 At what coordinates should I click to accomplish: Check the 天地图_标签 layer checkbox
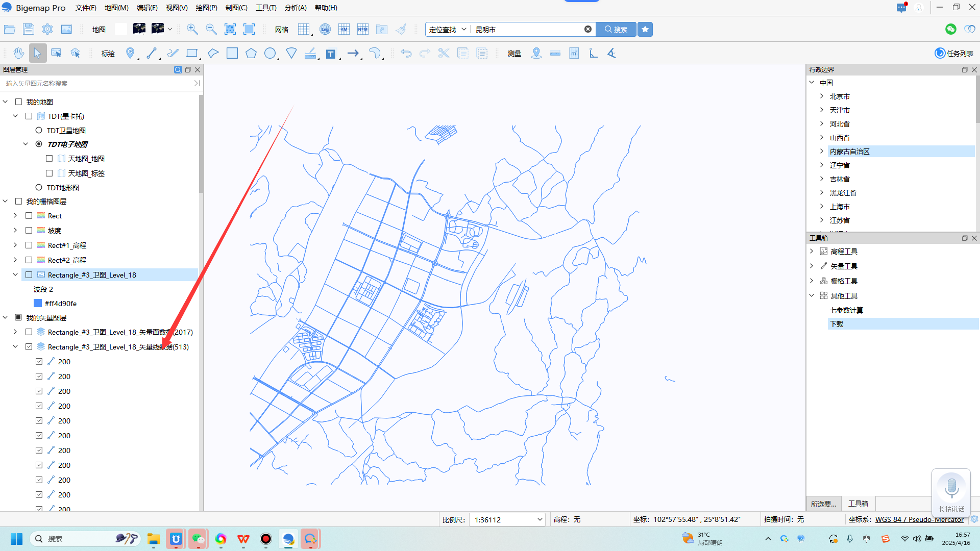tap(50, 173)
